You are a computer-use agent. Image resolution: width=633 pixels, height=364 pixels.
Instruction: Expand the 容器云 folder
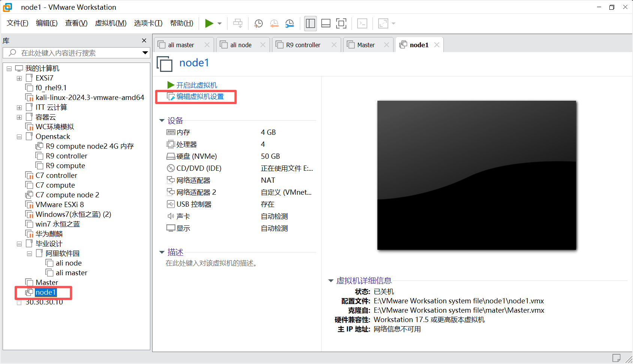pos(19,117)
